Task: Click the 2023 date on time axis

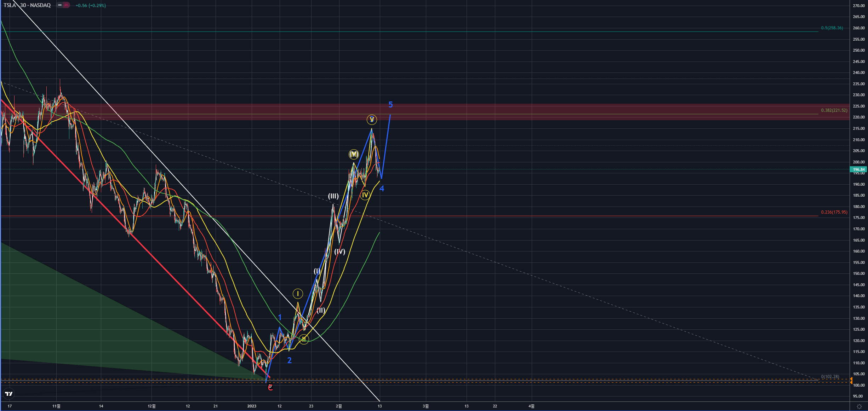Action: click(x=252, y=406)
